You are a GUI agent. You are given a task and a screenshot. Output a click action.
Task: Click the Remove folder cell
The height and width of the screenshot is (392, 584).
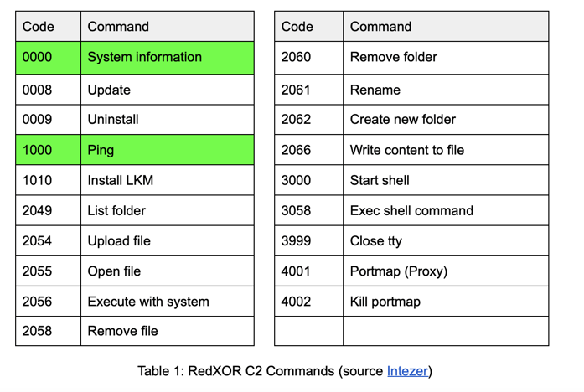tap(446, 58)
